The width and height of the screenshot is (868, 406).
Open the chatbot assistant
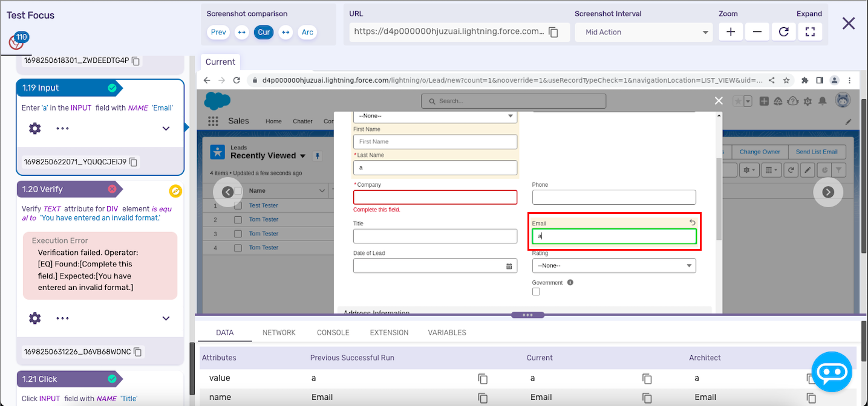point(832,372)
